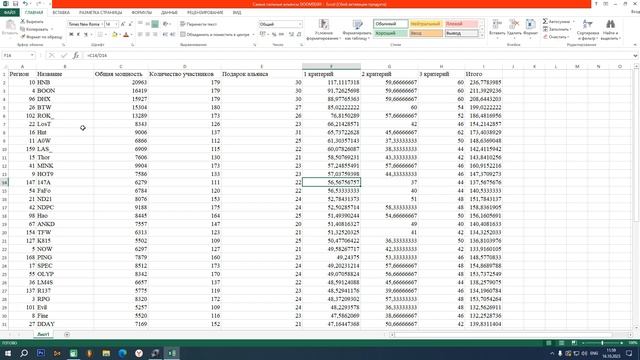Decrease decimal places
Screen dimensions: 640x360
pos(299,35)
